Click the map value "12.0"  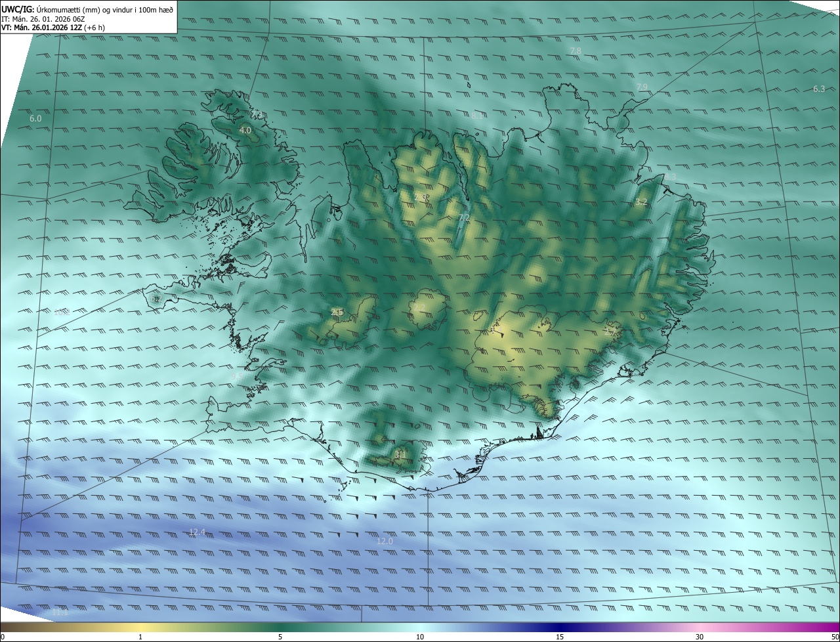[x=385, y=541]
